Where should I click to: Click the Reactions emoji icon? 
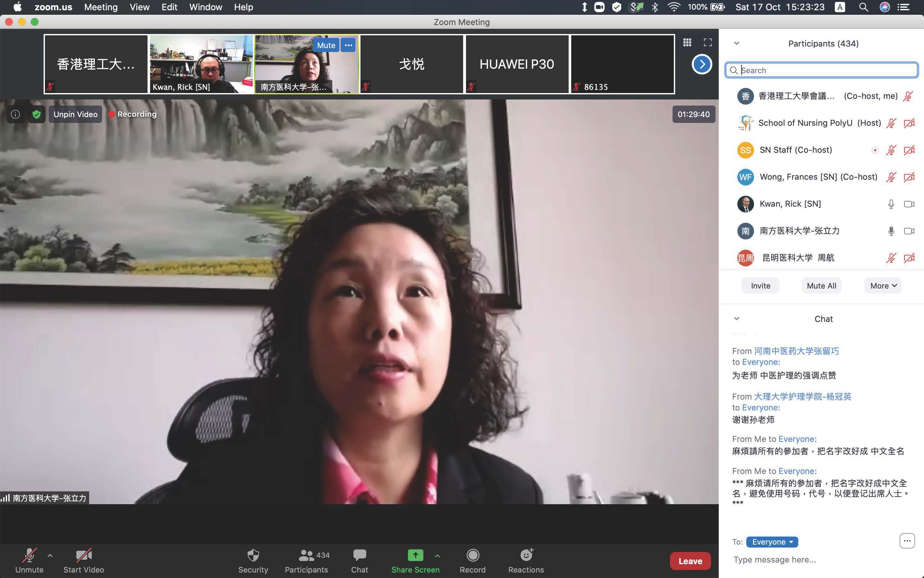coord(526,556)
